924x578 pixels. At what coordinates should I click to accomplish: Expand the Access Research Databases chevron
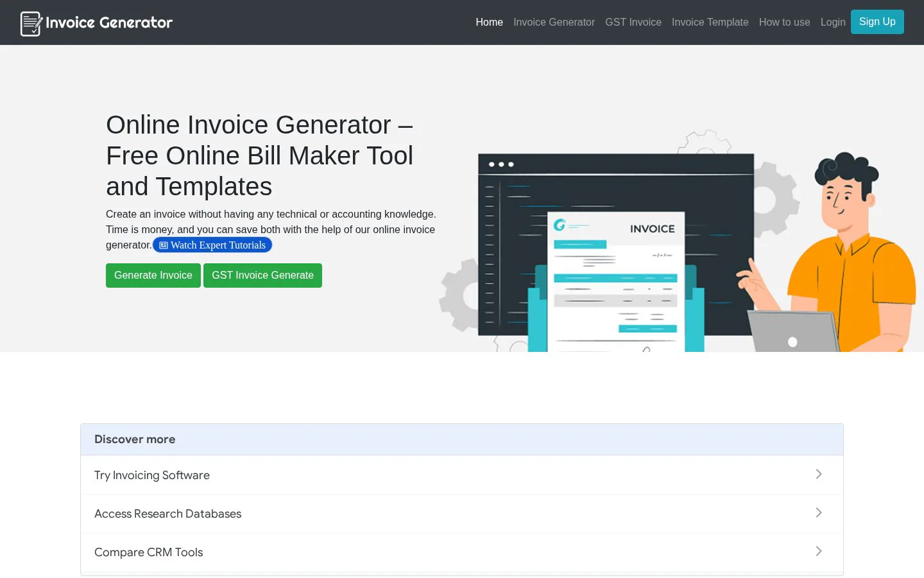pos(819,512)
